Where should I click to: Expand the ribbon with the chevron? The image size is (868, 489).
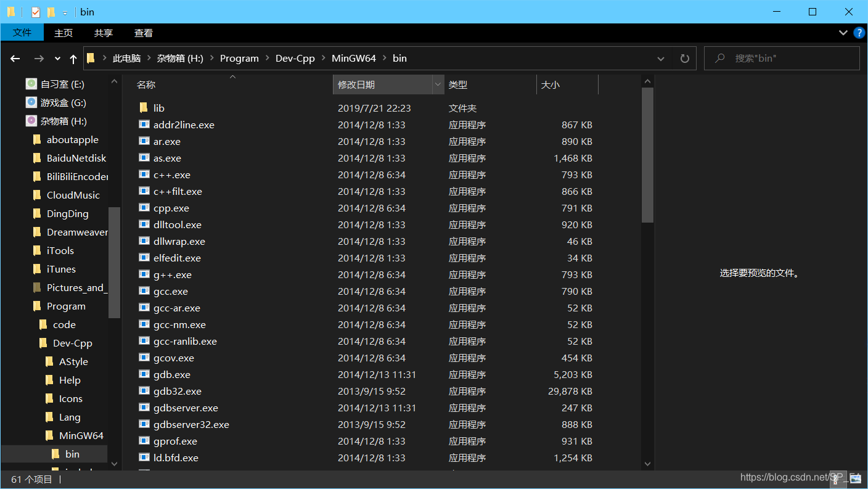[x=843, y=33]
